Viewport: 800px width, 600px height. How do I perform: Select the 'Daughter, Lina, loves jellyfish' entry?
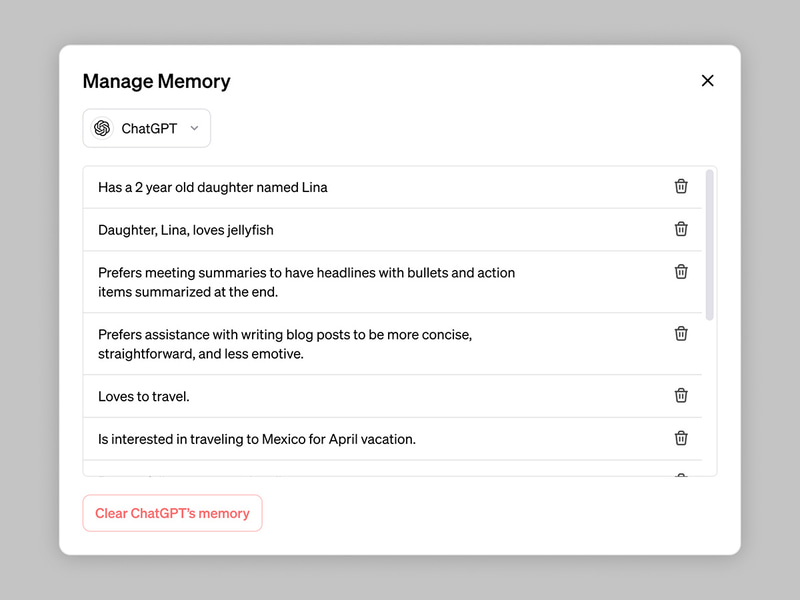(x=186, y=230)
